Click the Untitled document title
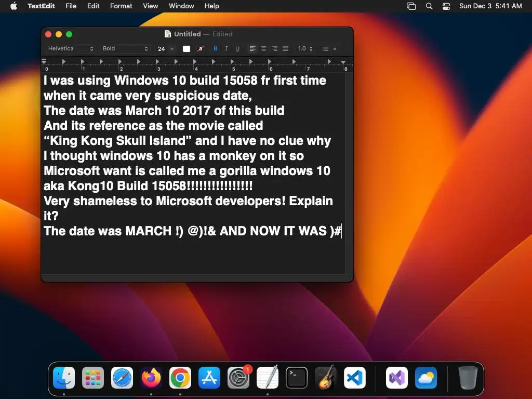This screenshot has height=399, width=532. click(187, 34)
